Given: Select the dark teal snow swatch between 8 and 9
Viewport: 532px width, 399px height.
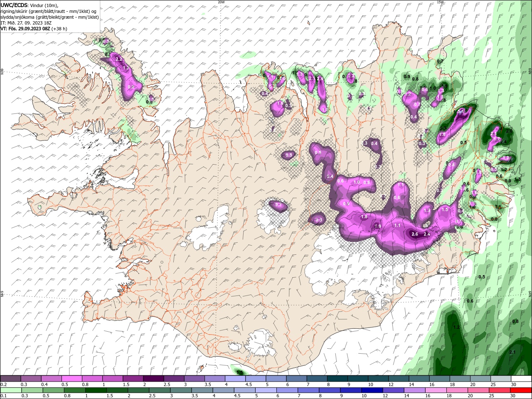Looking at the screenshot, I should coord(337,379).
